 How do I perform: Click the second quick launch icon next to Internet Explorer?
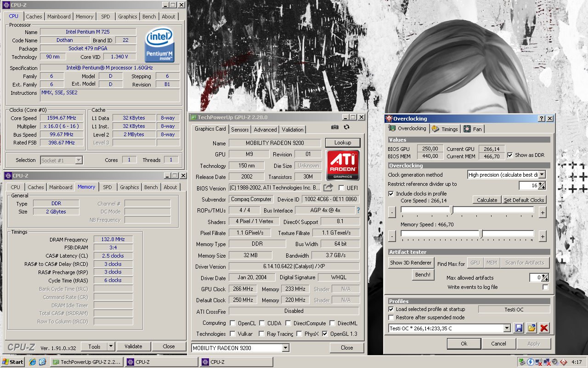click(42, 362)
